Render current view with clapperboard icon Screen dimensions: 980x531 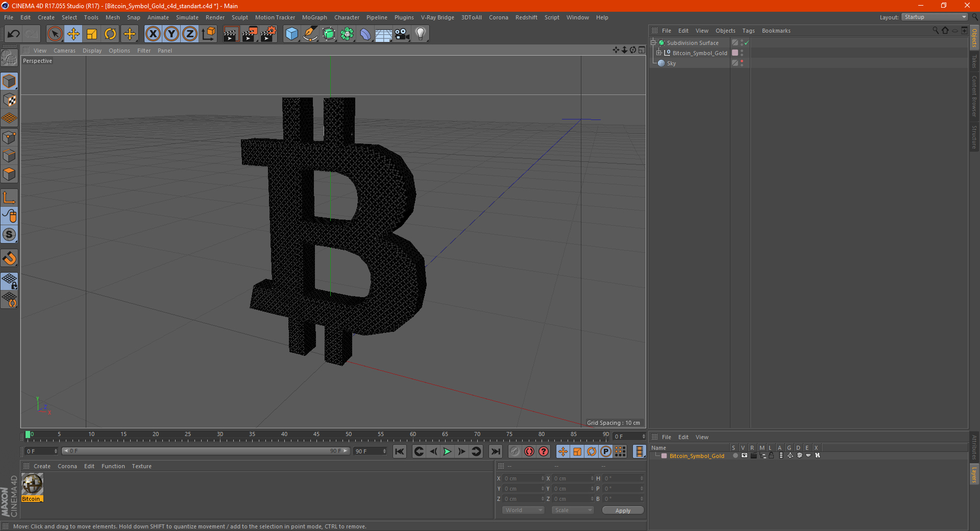coord(231,34)
